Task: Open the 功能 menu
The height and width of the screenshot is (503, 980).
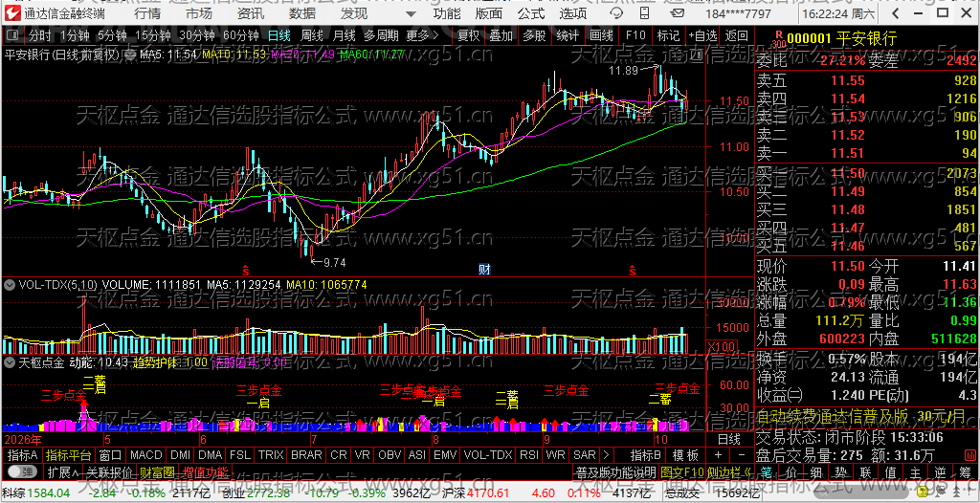Action: click(x=447, y=13)
